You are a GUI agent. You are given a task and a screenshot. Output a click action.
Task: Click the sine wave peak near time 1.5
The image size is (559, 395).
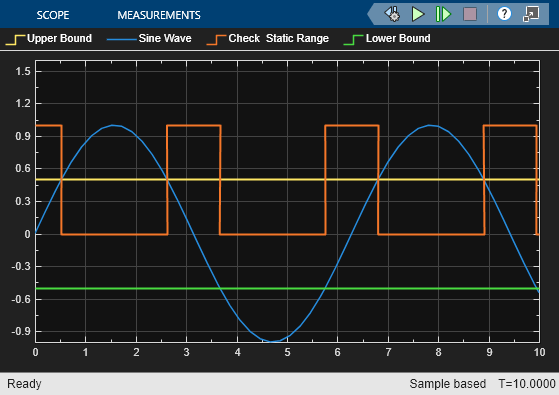113,125
